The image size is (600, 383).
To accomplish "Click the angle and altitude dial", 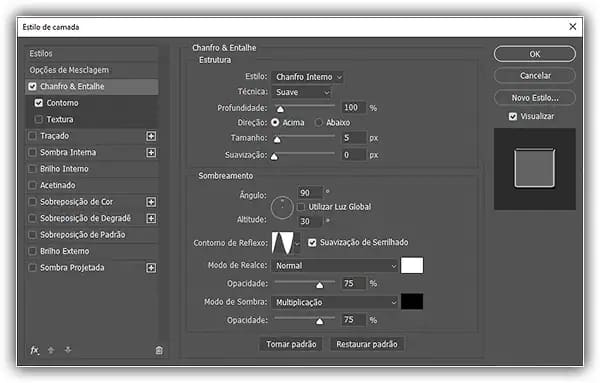I will (282, 207).
